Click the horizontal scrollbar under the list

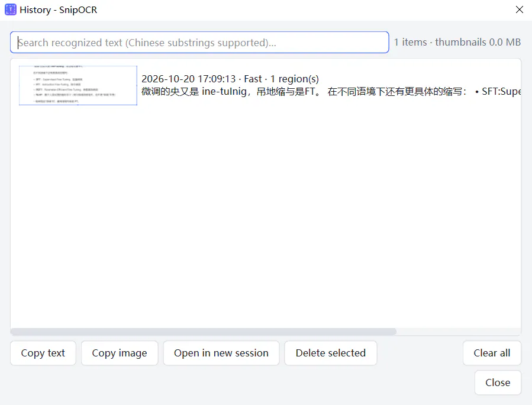click(204, 332)
